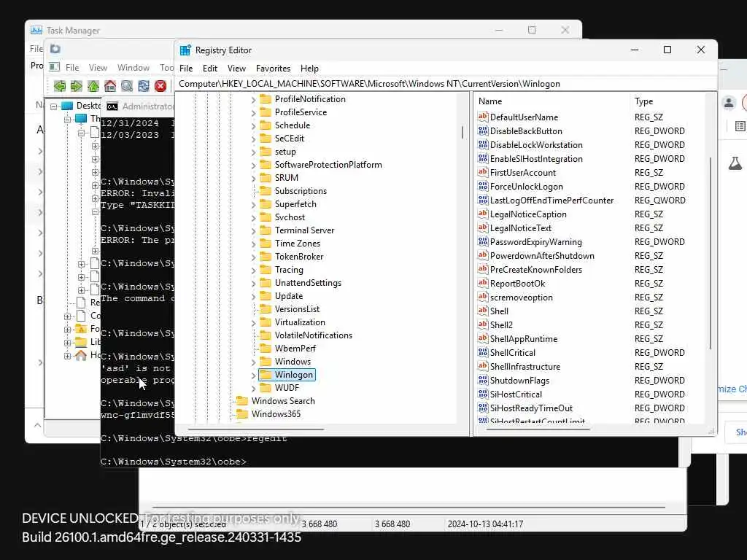
Task: Expand the Winlogon key
Action: tap(253, 376)
